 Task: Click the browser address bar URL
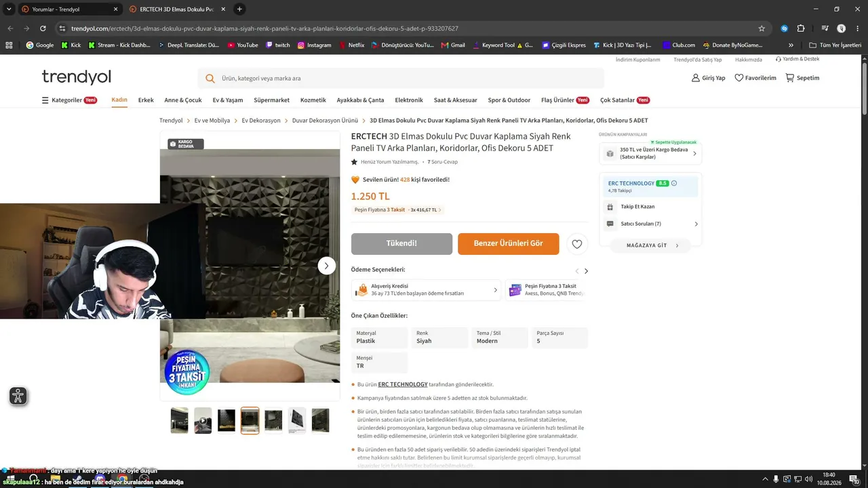pyautogui.click(x=264, y=28)
